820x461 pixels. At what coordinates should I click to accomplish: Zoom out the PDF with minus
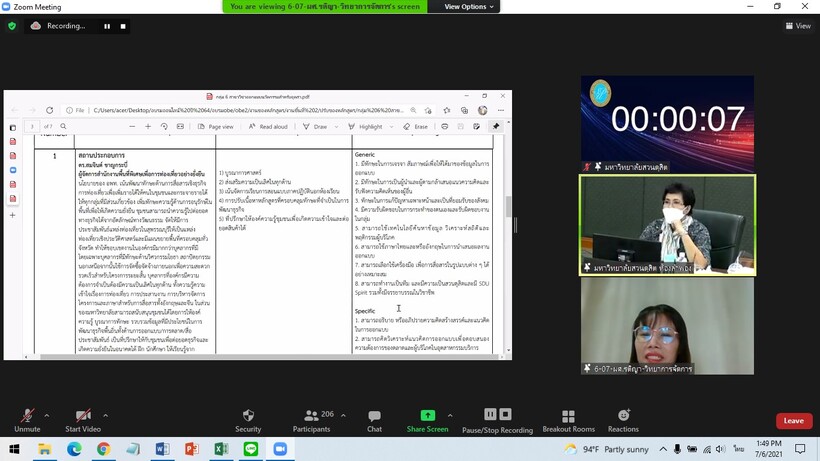tap(132, 126)
